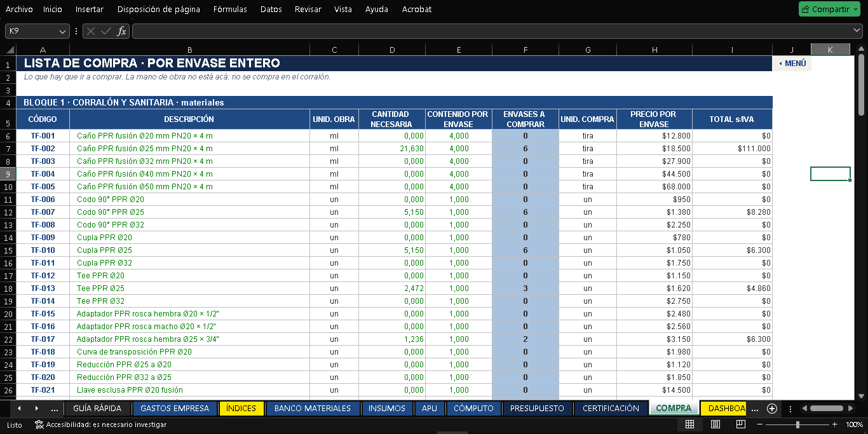868x434 pixels.
Task: Open the BANCO MATERIALES sheet tab
Action: [x=313, y=409]
